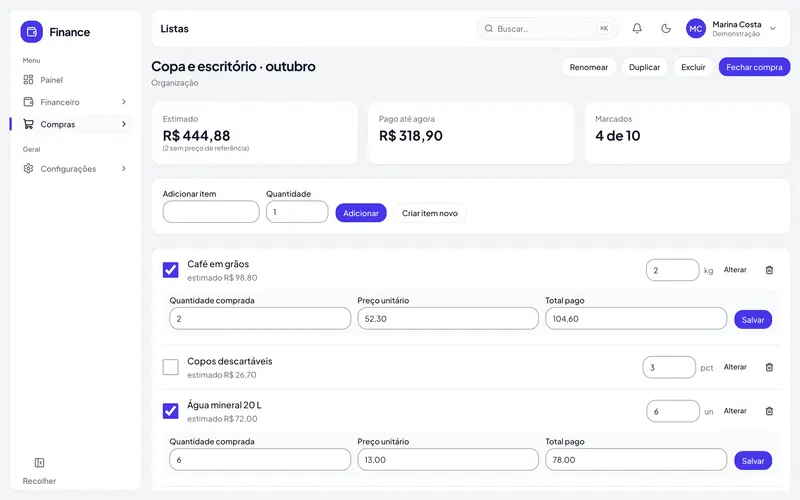Click the Água mineral un quantity field
The image size is (800, 500).
point(673,411)
